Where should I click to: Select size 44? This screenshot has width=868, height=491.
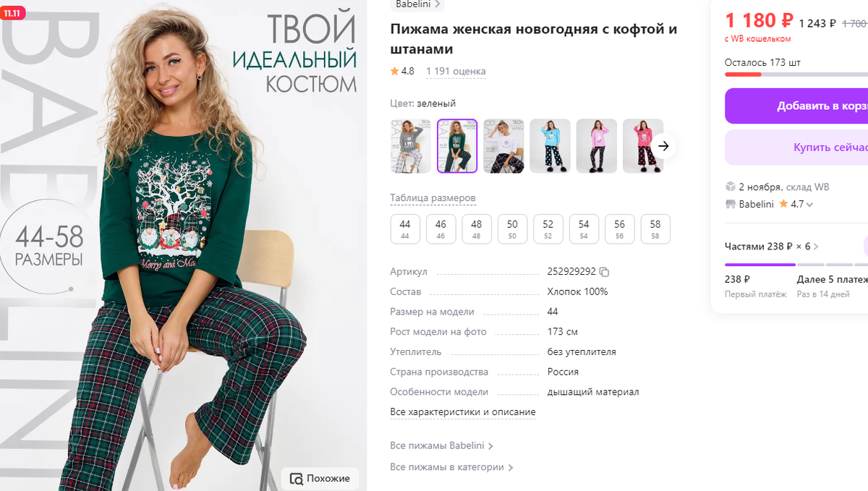[405, 229]
